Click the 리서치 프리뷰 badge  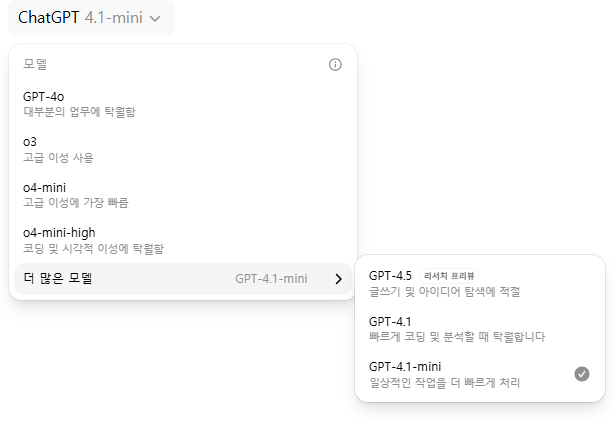449,276
